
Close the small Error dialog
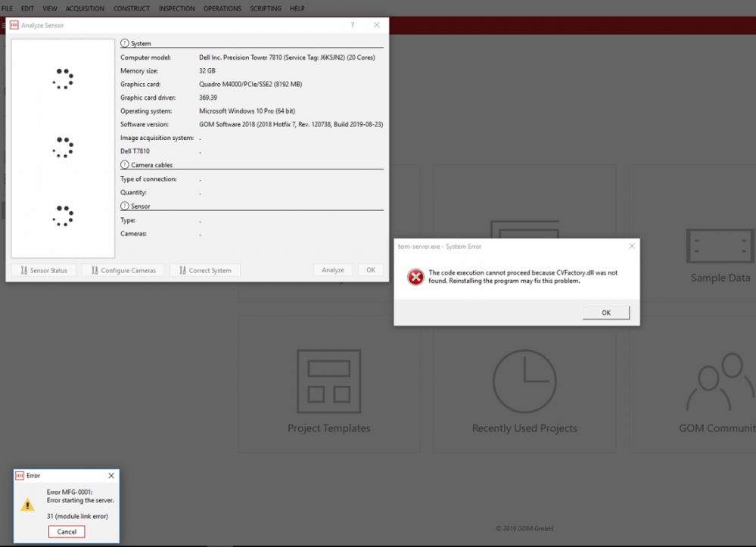[111, 476]
